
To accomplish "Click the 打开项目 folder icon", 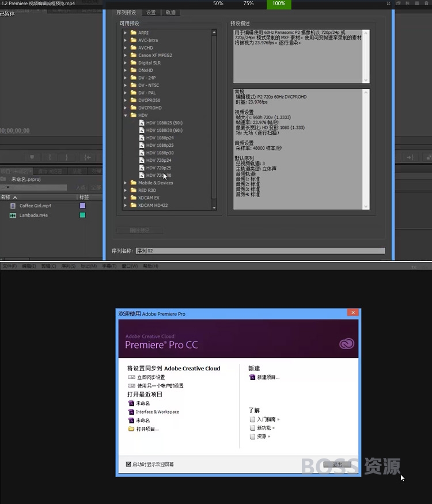I will pyautogui.click(x=131, y=429).
